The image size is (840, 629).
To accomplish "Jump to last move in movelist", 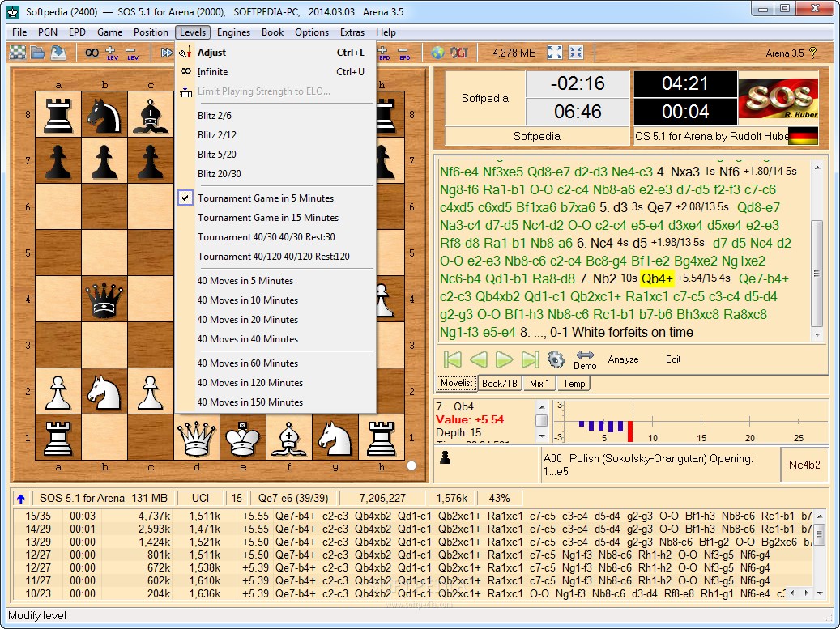I will coord(531,359).
